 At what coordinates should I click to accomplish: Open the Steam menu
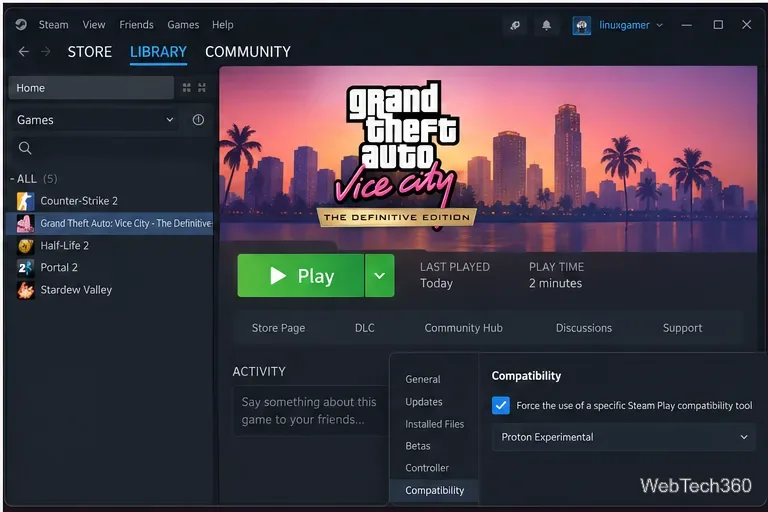pos(53,24)
